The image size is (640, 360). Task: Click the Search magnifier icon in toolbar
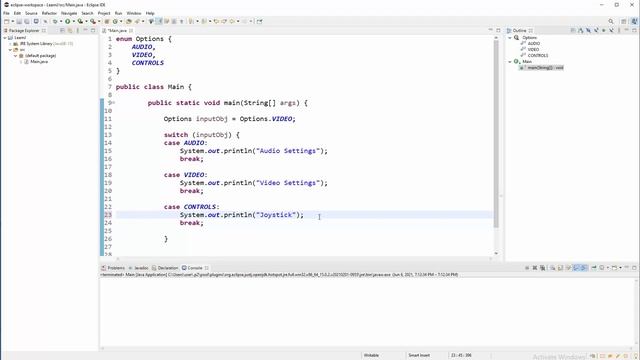click(x=611, y=21)
